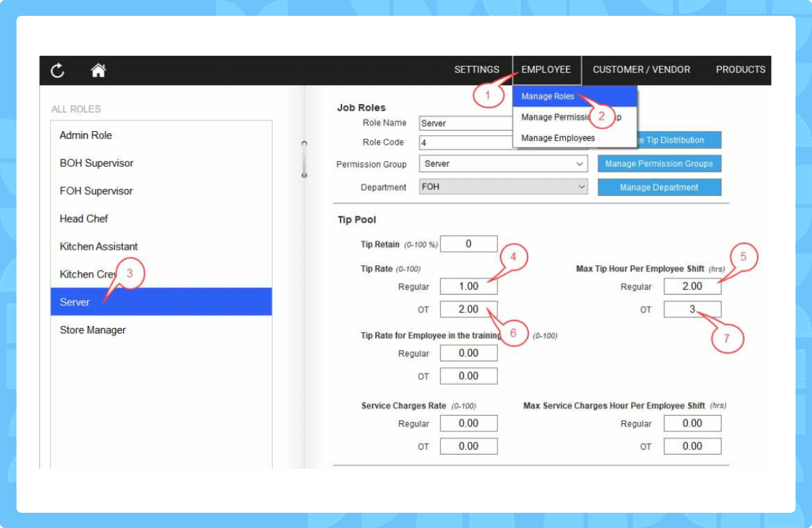Screen dimensions: 812x528
Task: Click the Role Code input field
Action: point(466,143)
